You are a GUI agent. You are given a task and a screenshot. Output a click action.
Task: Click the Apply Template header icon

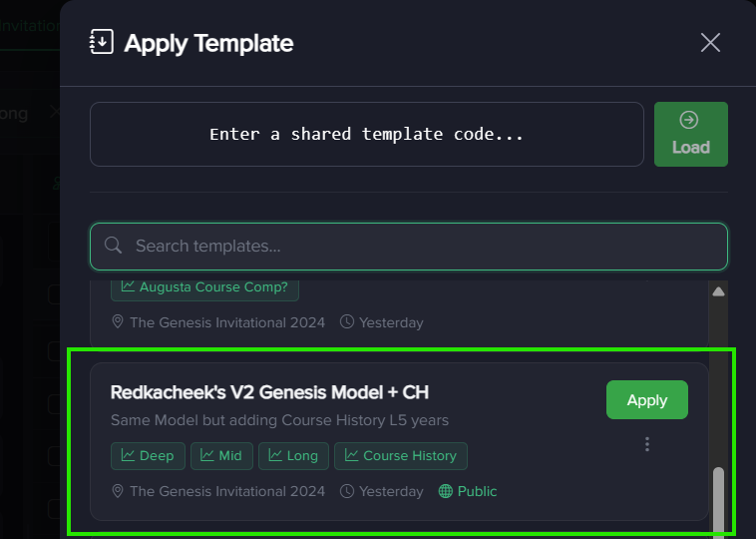click(x=102, y=42)
